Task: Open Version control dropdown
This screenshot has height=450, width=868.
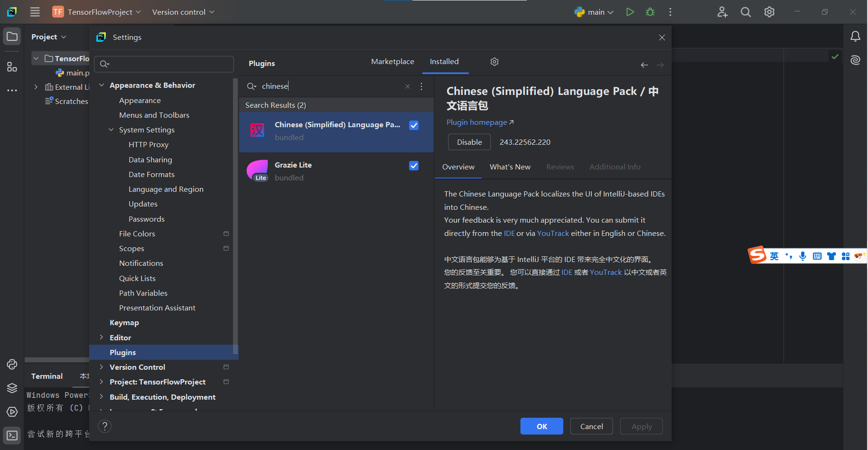Action: (183, 12)
